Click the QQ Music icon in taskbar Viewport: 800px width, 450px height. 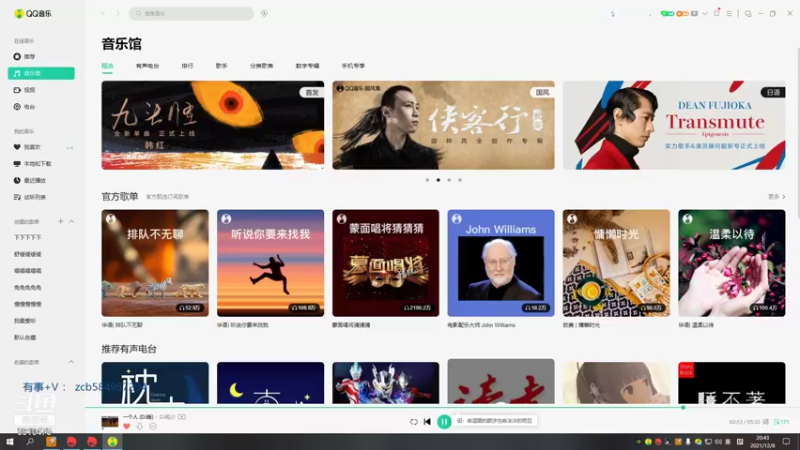click(112, 442)
